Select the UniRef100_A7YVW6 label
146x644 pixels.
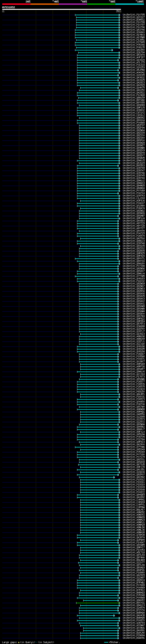(x=134, y=447)
